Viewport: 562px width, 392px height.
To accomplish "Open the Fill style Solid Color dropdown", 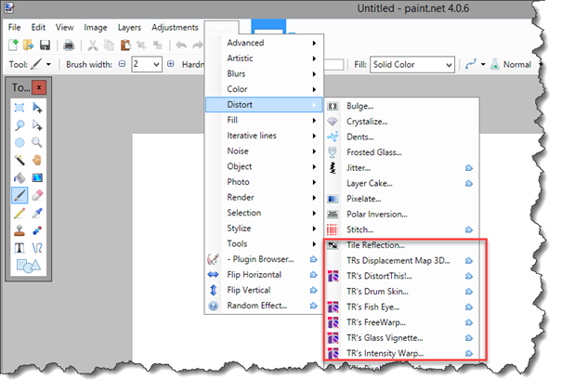I will [412, 64].
